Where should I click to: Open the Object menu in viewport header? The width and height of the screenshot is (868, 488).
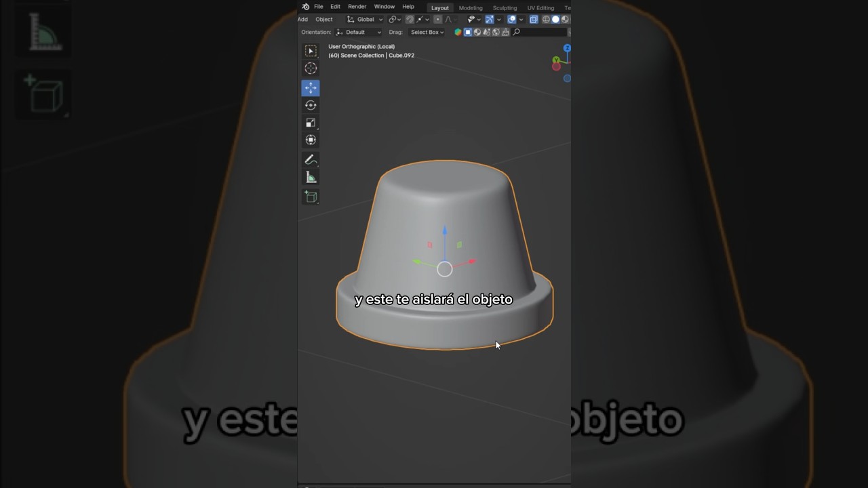coord(324,20)
